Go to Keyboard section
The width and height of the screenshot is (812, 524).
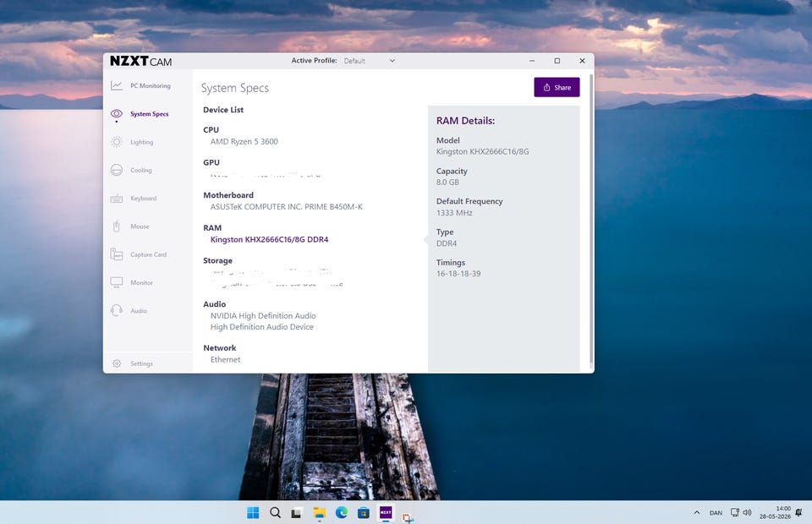tap(144, 198)
